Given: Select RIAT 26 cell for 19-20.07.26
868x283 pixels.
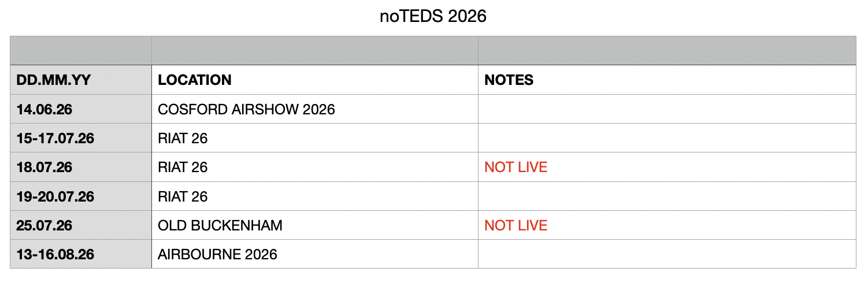Looking at the screenshot, I should tap(183, 196).
